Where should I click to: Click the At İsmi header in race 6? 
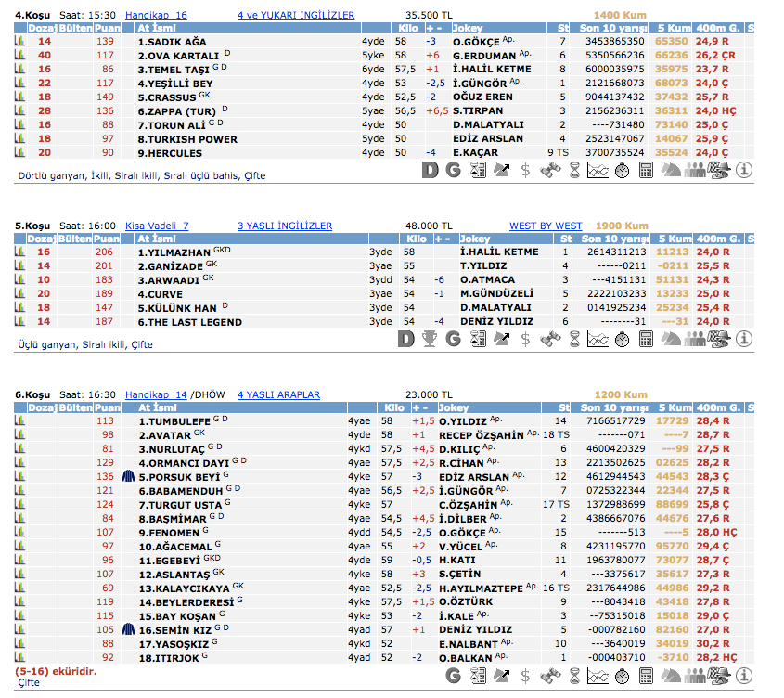(156, 407)
